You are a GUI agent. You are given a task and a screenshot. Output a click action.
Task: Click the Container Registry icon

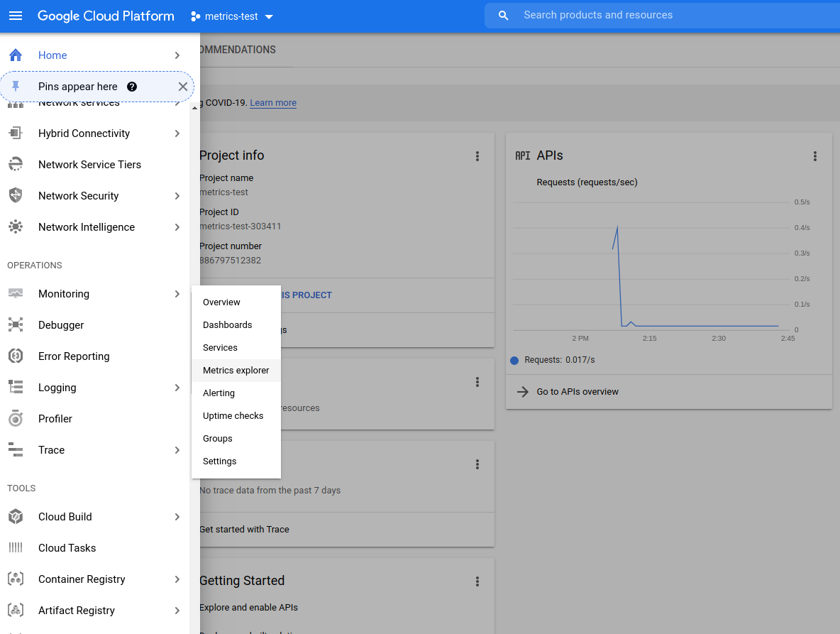click(16, 579)
